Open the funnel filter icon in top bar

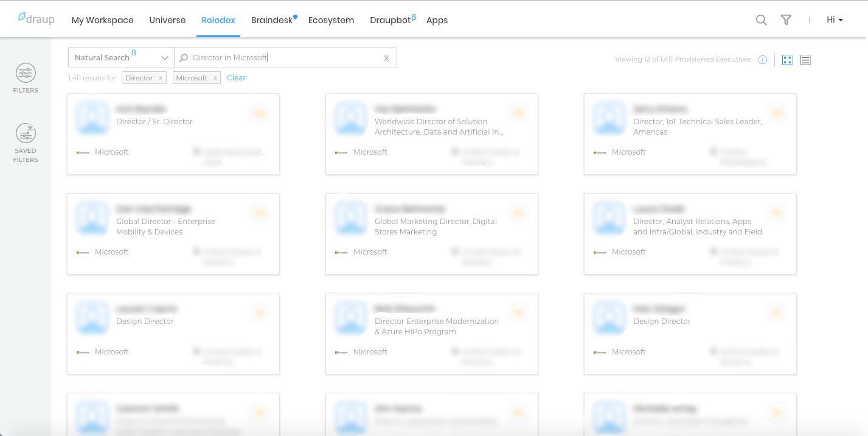[x=786, y=20]
